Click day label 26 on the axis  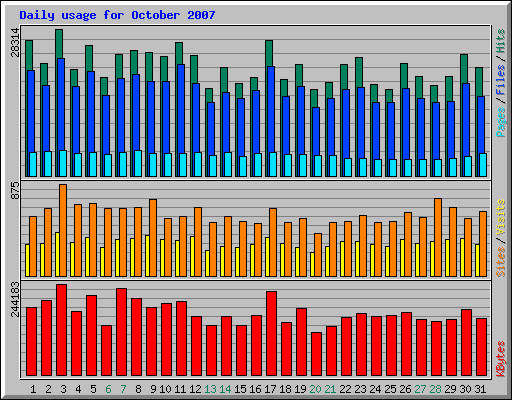click(405, 389)
